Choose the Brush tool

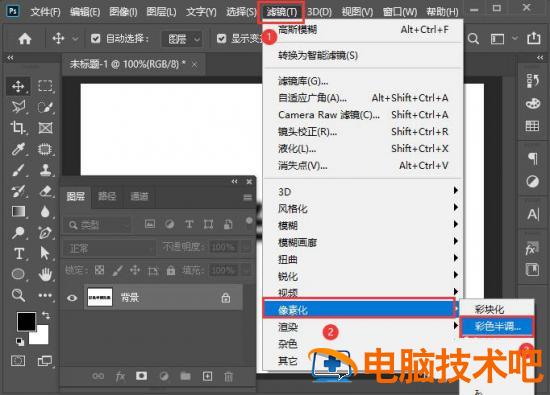coord(18,170)
